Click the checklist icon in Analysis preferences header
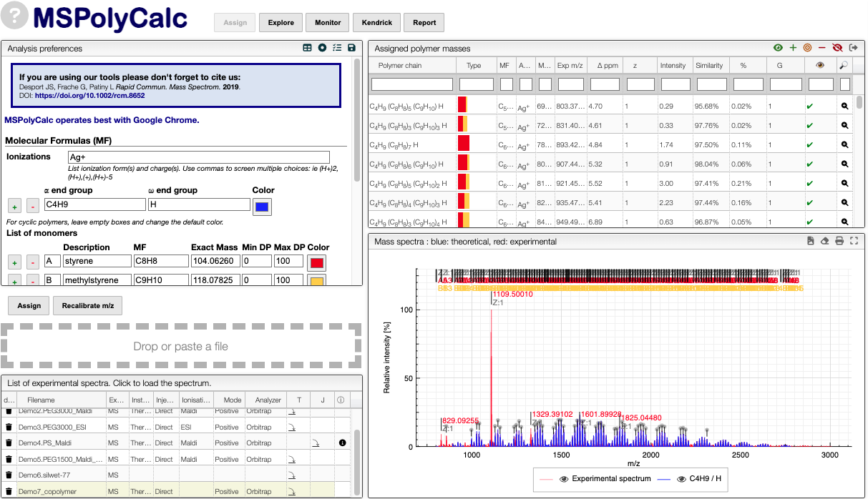 pos(337,48)
